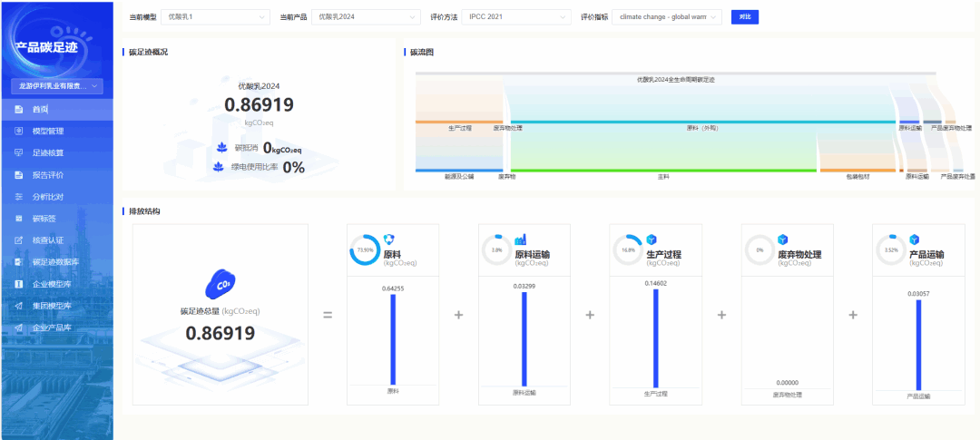This screenshot has width=980, height=440.
Task: Click 0.86919 in the 碳足迹概况 panel
Action: pyautogui.click(x=259, y=105)
